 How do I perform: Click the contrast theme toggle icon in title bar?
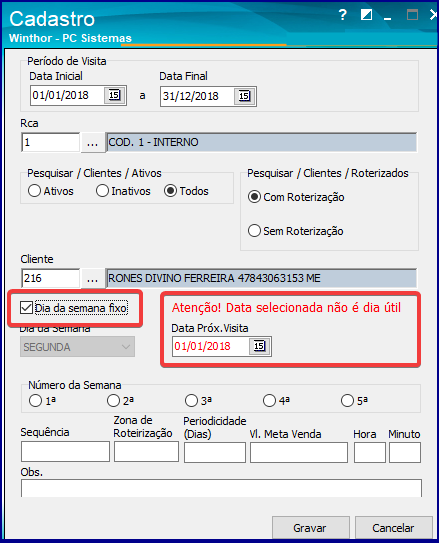tap(366, 15)
